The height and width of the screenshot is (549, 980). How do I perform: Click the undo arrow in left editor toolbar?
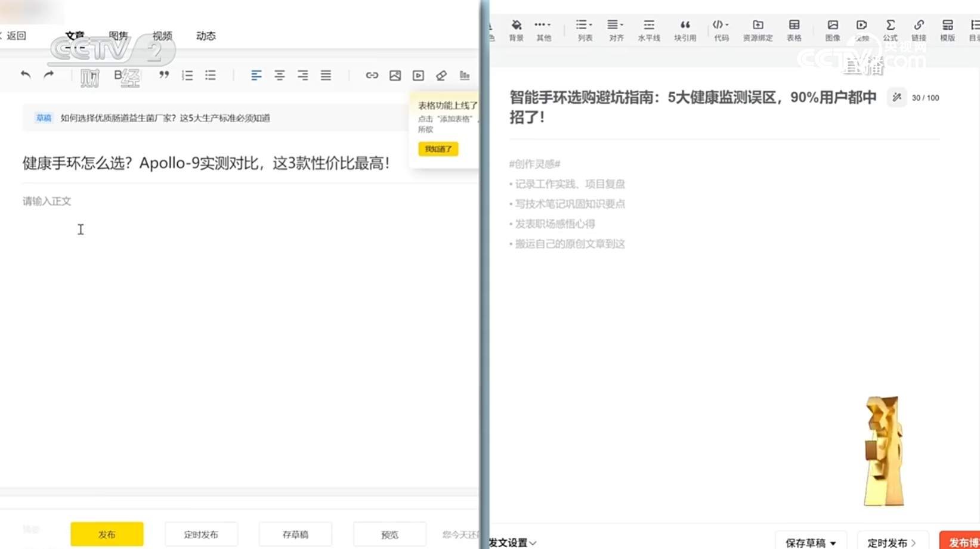(x=24, y=75)
